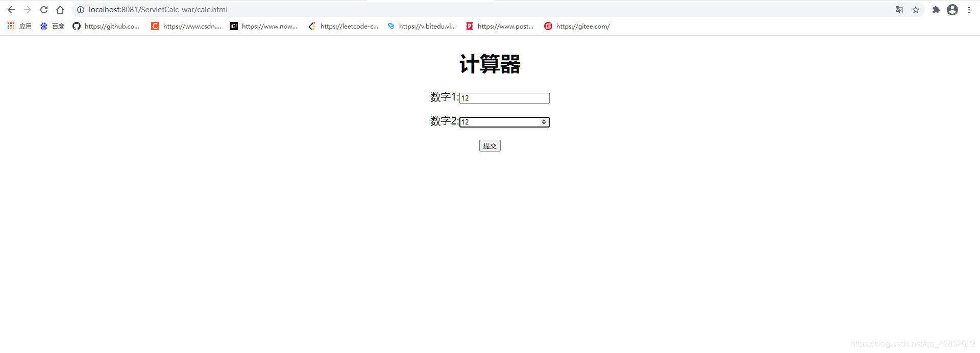
Task: Click the browser forward arrow
Action: (28, 10)
